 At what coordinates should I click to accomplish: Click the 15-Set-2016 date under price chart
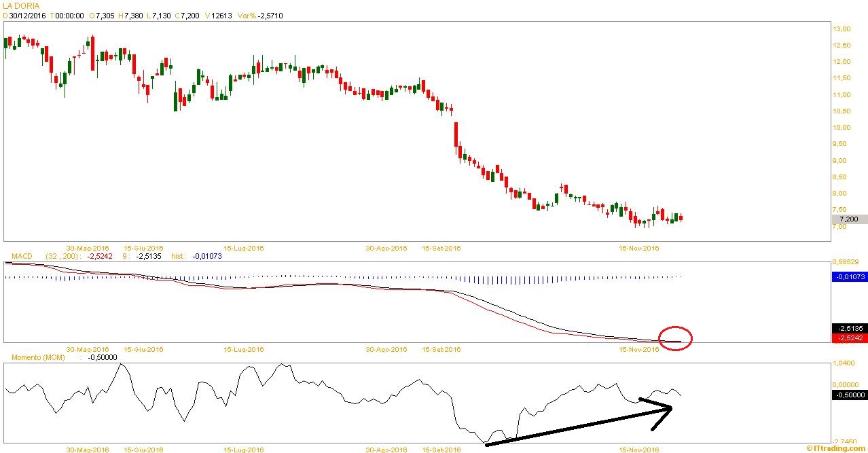(441, 249)
